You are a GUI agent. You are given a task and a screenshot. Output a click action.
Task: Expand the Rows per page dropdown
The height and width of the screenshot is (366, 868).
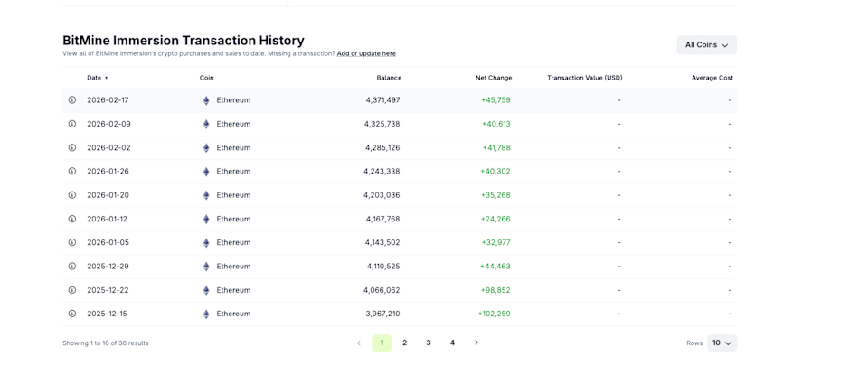click(722, 343)
